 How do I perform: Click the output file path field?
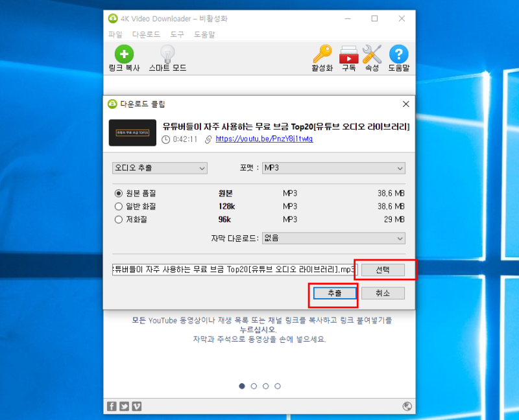tap(235, 270)
